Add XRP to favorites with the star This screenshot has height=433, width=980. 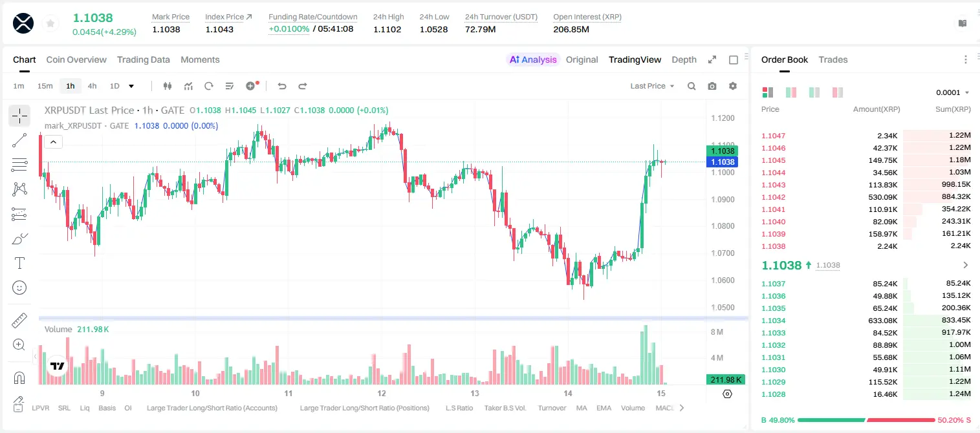click(x=50, y=23)
